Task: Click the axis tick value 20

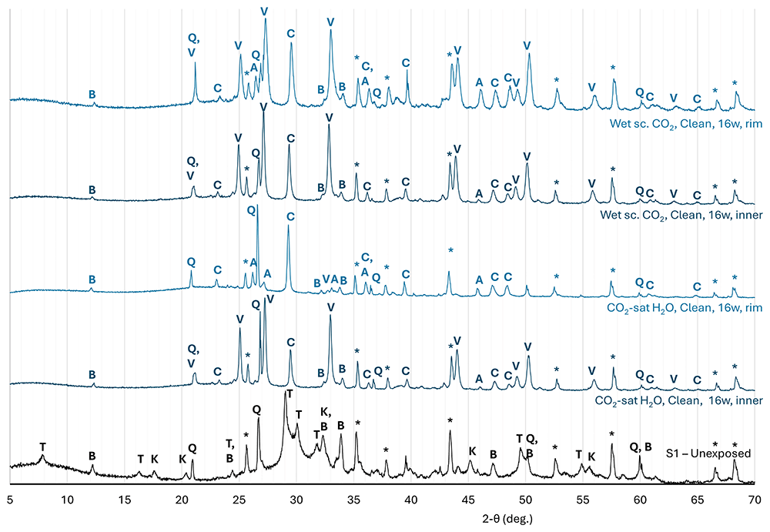Action: [x=182, y=500]
